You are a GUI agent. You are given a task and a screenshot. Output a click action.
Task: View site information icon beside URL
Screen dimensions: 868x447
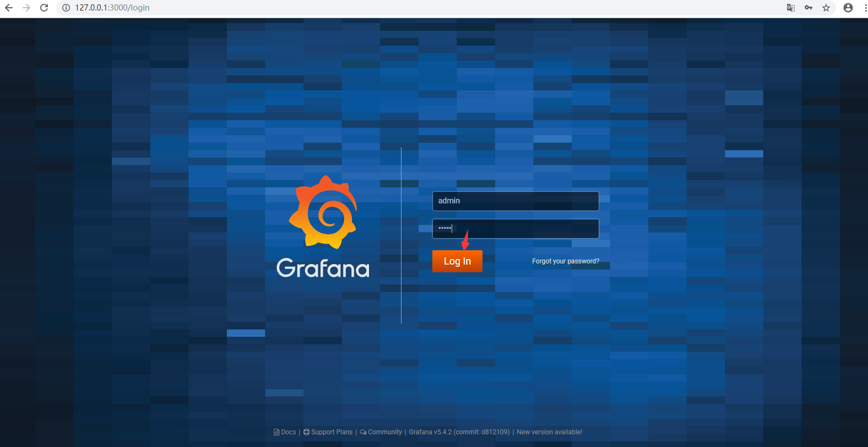point(66,8)
